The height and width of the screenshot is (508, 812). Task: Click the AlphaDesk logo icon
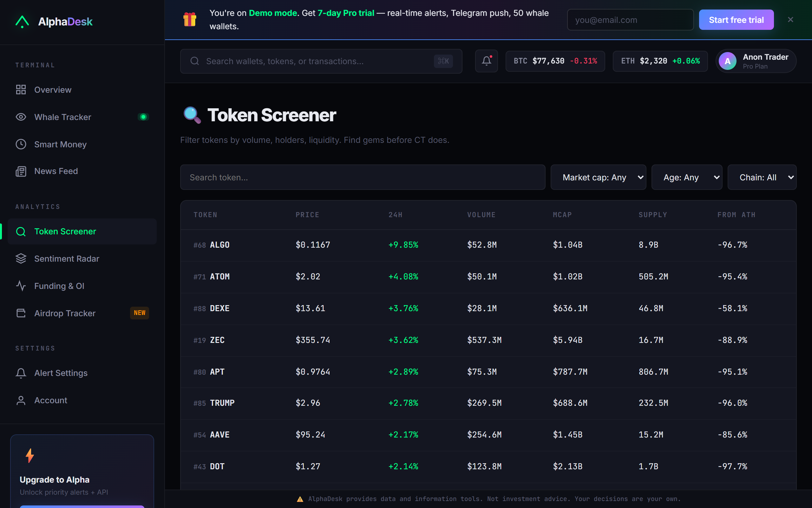(22, 22)
